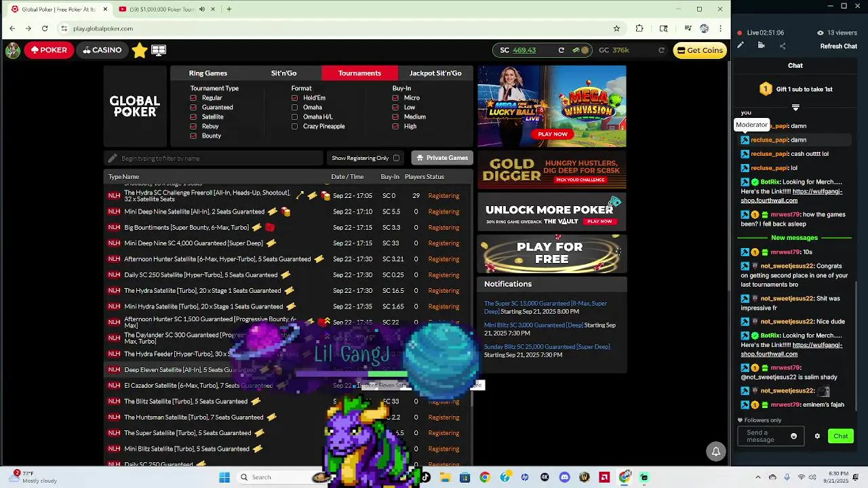Viewport: 868px width, 488px height.
Task: Check the Show Registering Only box
Action: tap(396, 158)
